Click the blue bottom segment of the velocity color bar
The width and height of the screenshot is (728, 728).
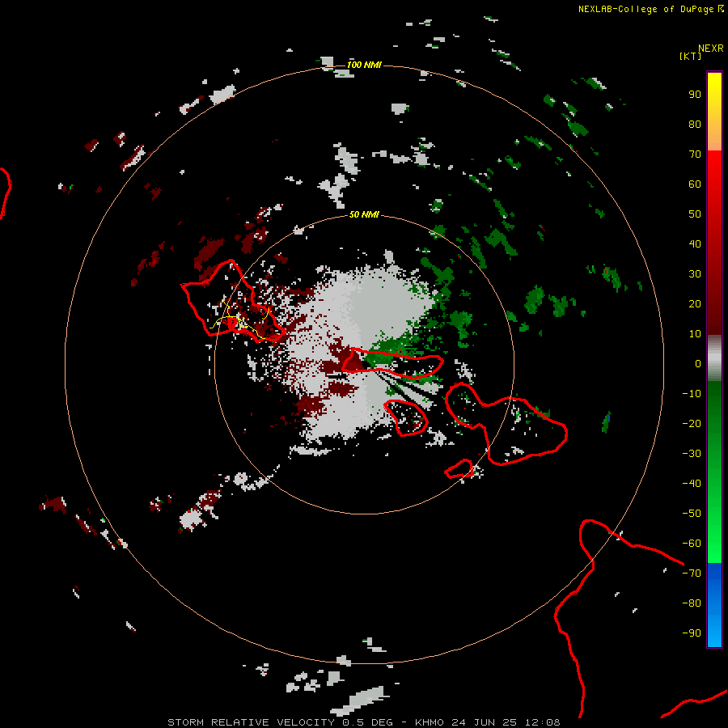pos(714,605)
